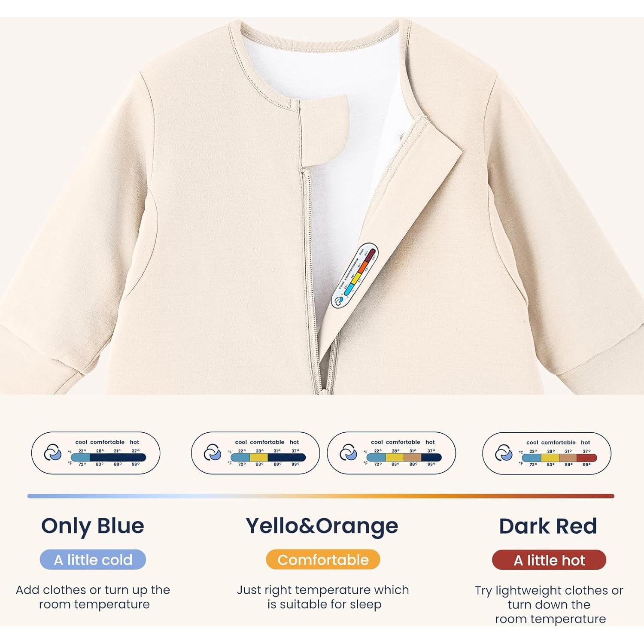Select the 'A little cold' blue pill label

[x=93, y=560]
